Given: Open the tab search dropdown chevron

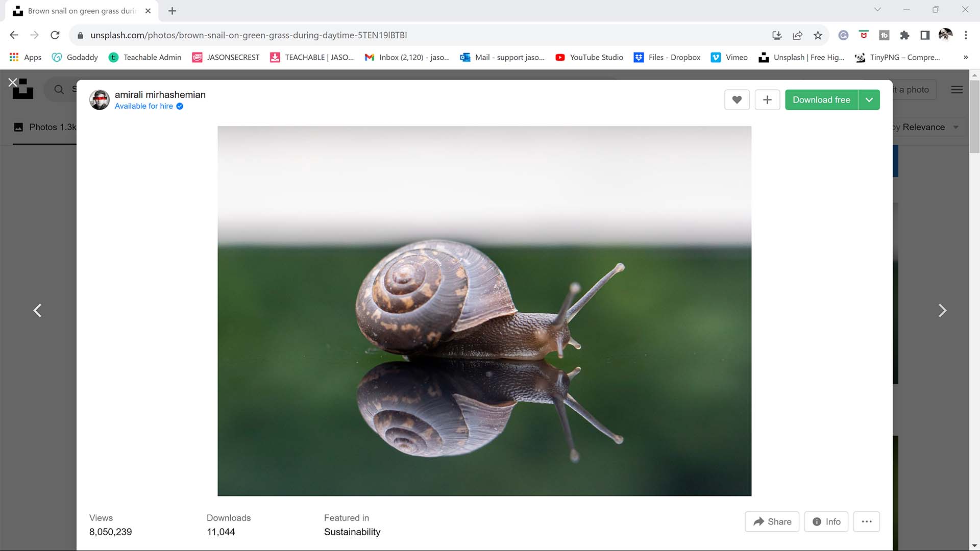Looking at the screenshot, I should coord(878,9).
